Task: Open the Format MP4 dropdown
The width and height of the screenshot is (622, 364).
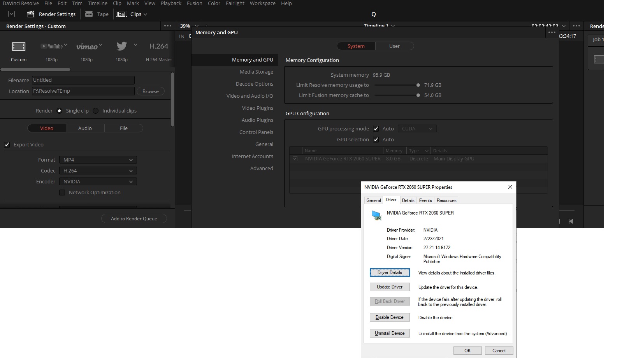Action: 98,160
